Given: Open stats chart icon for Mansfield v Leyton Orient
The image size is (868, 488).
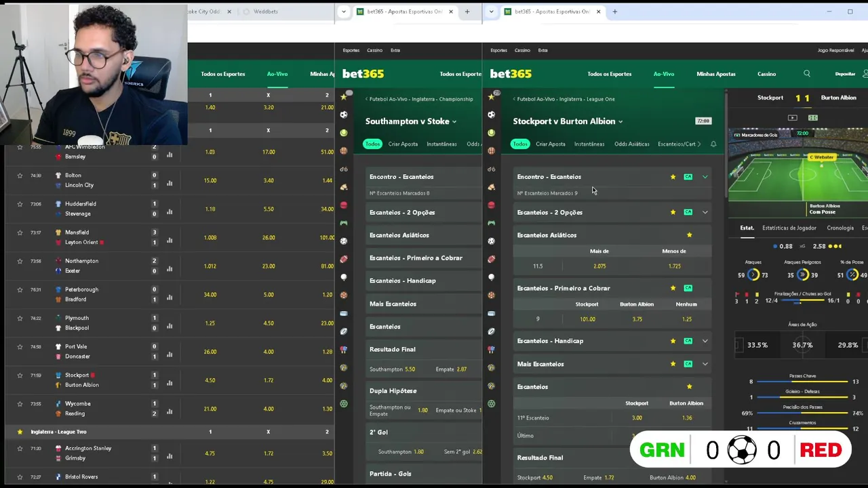Looking at the screenshot, I should click(x=170, y=240).
